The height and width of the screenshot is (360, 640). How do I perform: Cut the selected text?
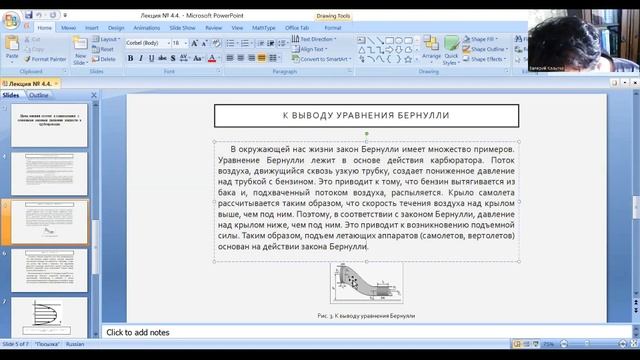click(32, 40)
